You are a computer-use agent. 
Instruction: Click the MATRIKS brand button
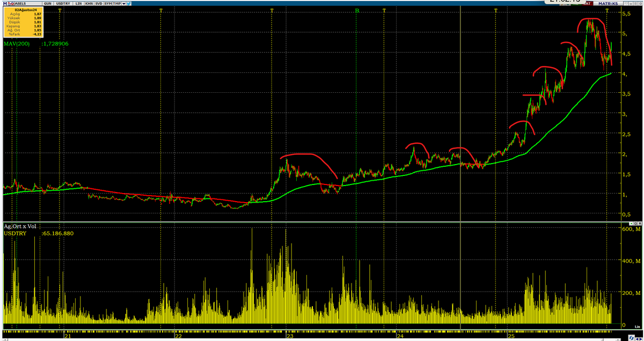608,4
